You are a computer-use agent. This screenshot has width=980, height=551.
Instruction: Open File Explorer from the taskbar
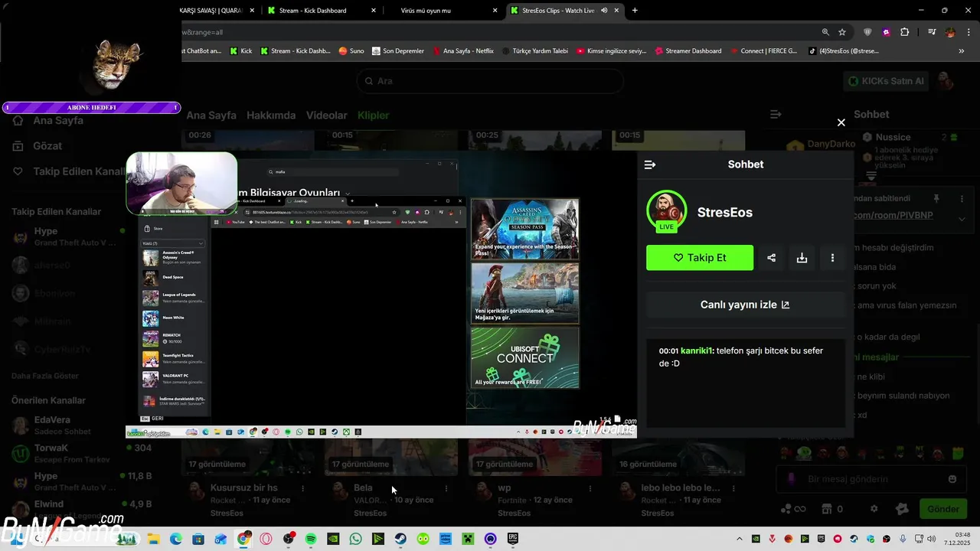pyautogui.click(x=153, y=539)
